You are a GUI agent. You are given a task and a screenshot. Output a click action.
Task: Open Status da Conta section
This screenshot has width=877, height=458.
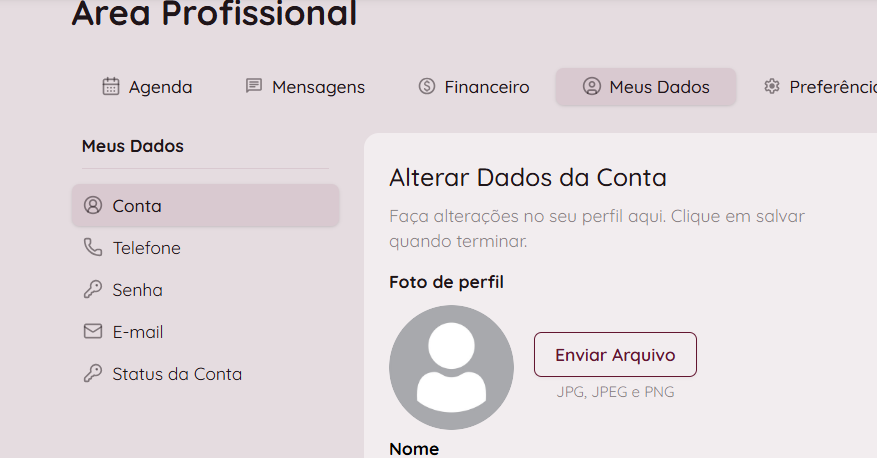coord(177,374)
